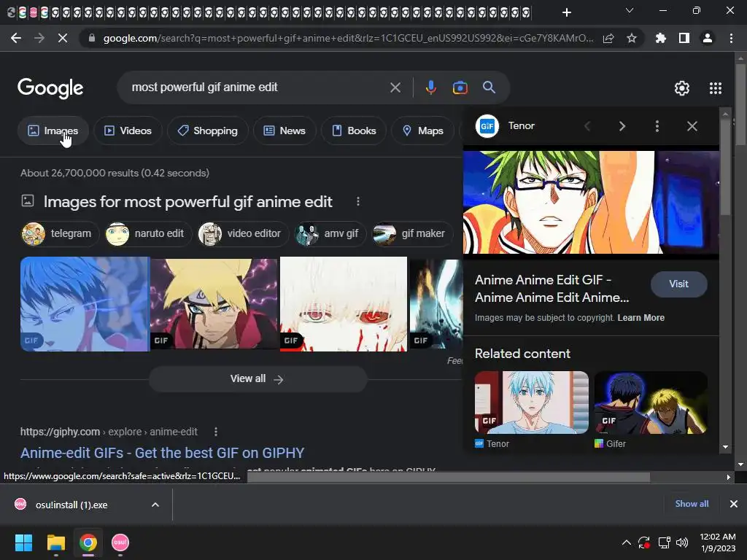The image size is (747, 560).
Task: Open the tab search dropdown chevron
Action: (630, 10)
